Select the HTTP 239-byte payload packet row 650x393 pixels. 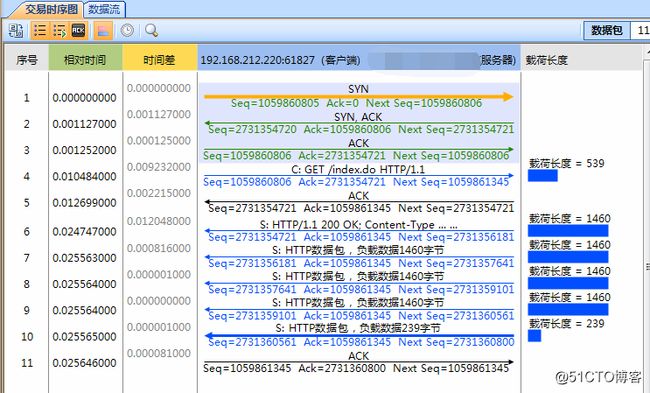coord(359,335)
